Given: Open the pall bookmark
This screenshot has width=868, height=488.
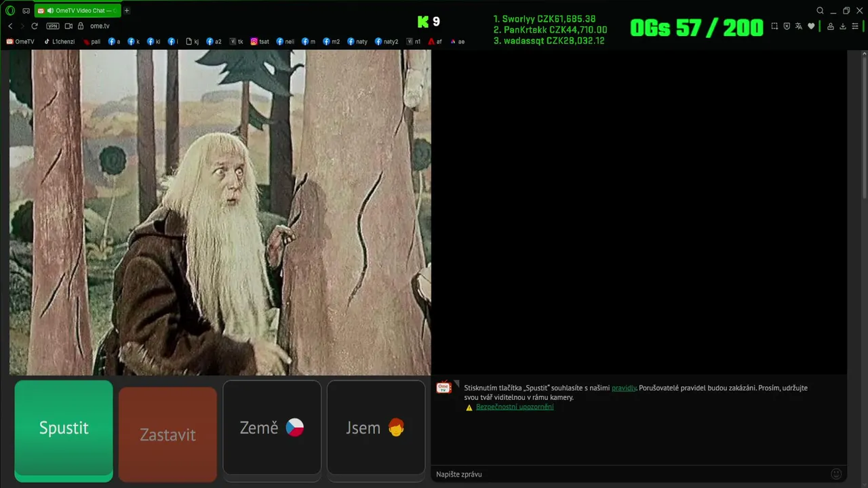Looking at the screenshot, I should point(92,41).
